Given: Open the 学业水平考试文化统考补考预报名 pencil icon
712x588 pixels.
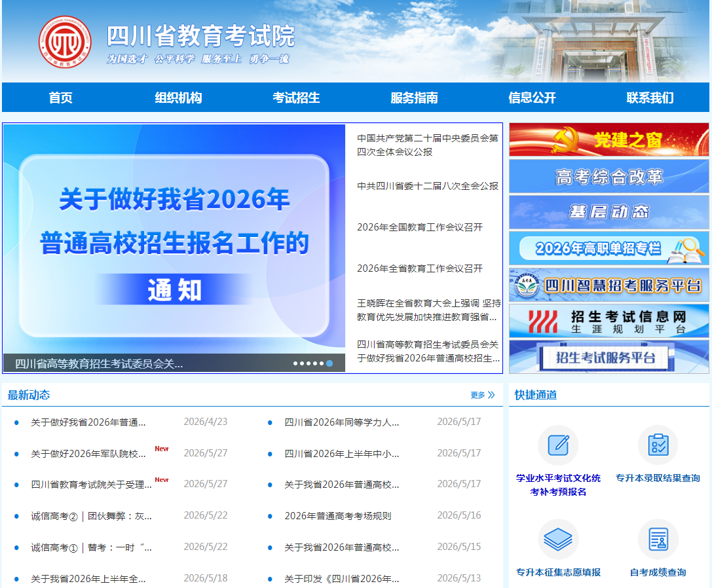Looking at the screenshot, I should [x=558, y=445].
